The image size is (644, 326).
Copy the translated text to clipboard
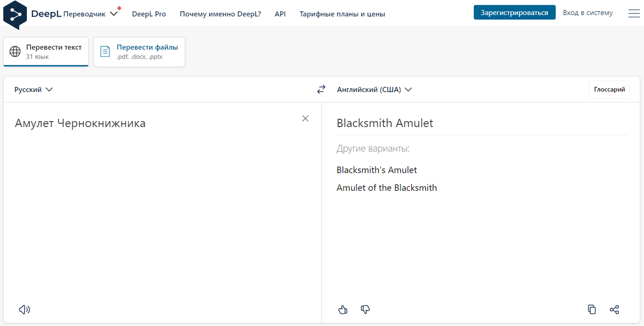pos(591,309)
